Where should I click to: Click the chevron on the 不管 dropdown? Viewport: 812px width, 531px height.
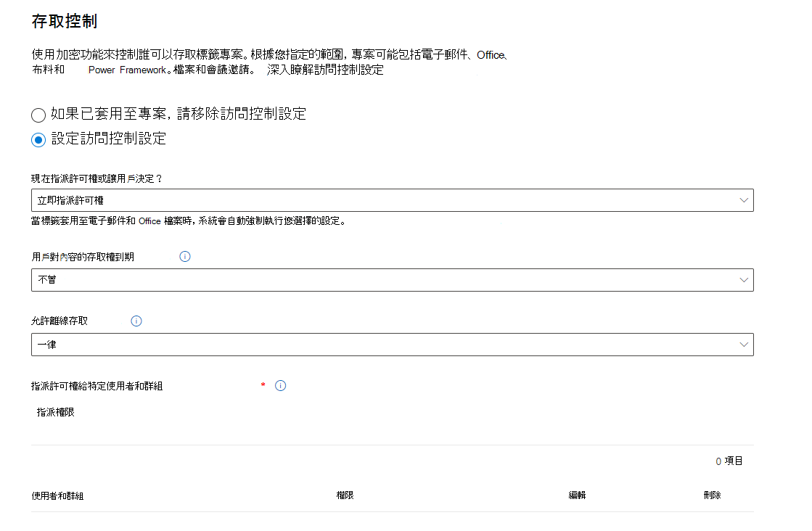[744, 279]
